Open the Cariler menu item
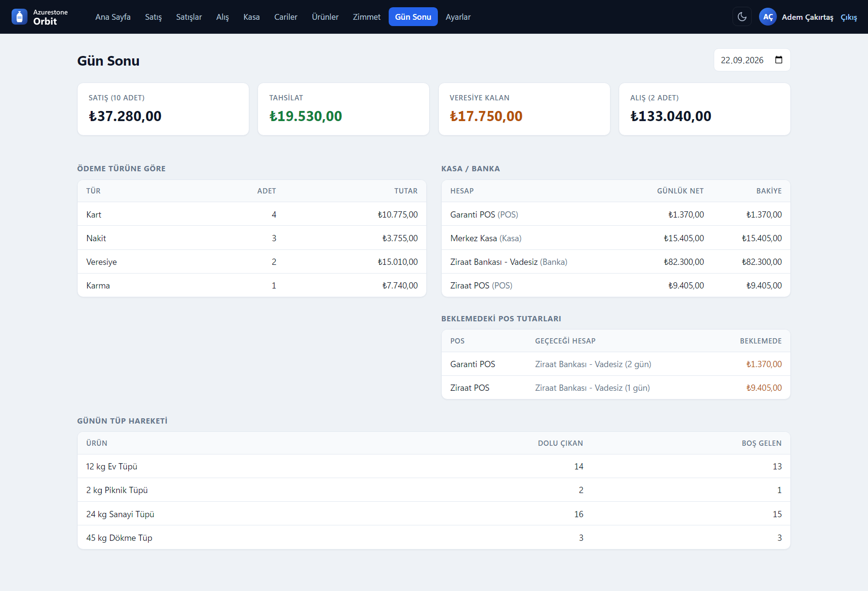Viewport: 868px width, 591px height. coord(285,17)
